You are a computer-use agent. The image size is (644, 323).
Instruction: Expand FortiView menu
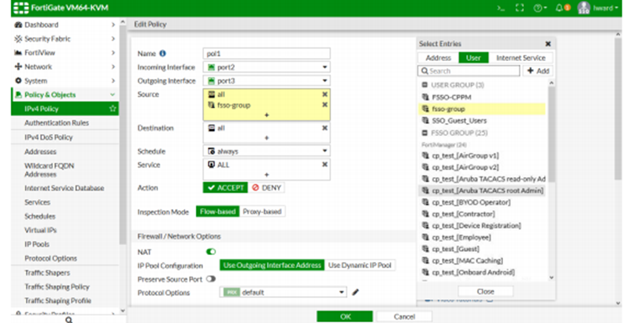pyautogui.click(x=65, y=53)
